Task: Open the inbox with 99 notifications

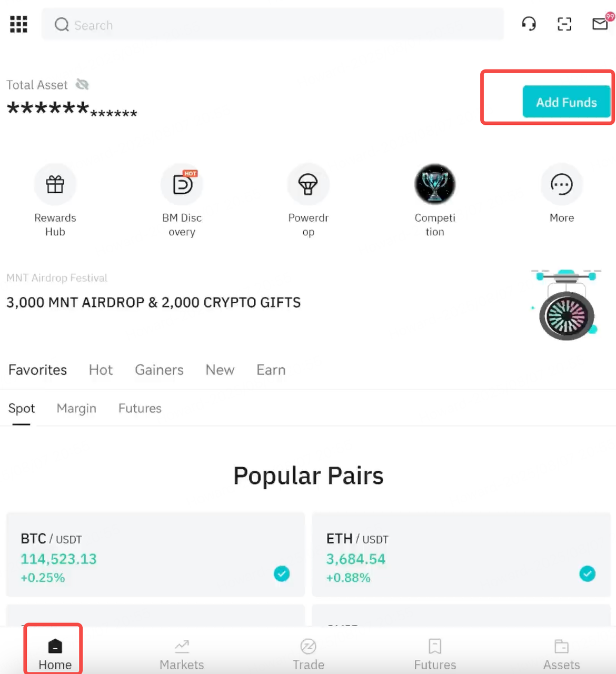Action: click(x=599, y=24)
